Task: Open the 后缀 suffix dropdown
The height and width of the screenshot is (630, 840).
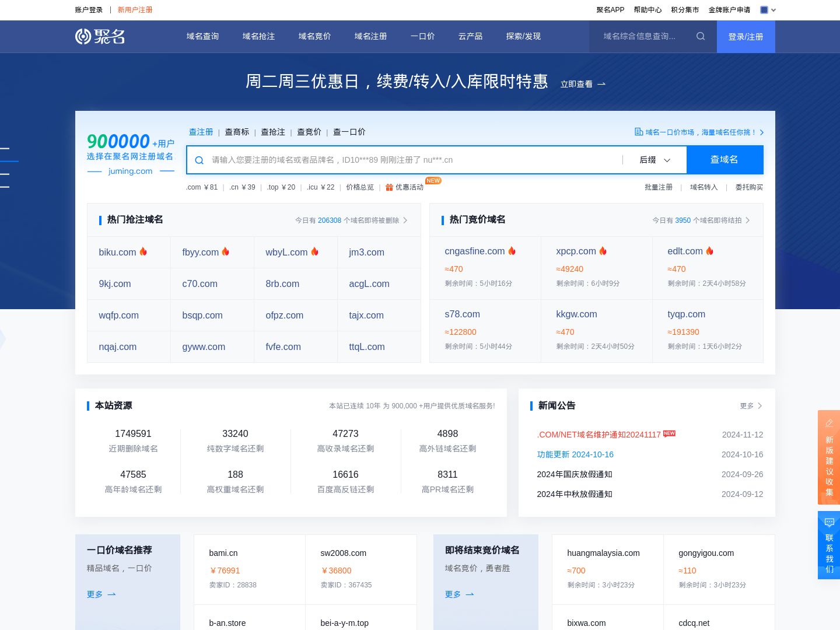Action: click(654, 160)
